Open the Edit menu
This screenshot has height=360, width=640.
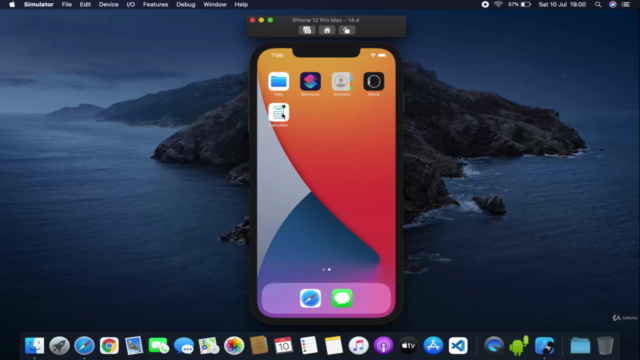85,4
